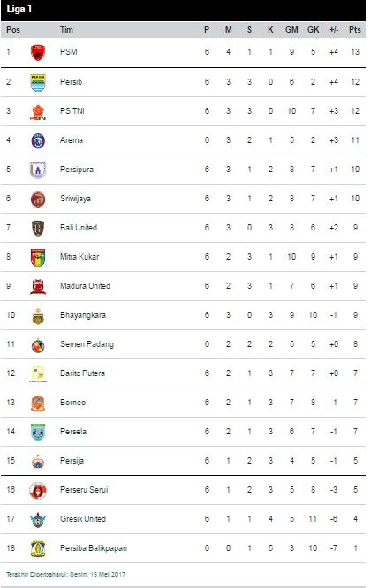Screen dimensions: 371x588
Task: Select the Mitra Kukar crest
Action: click(x=38, y=257)
